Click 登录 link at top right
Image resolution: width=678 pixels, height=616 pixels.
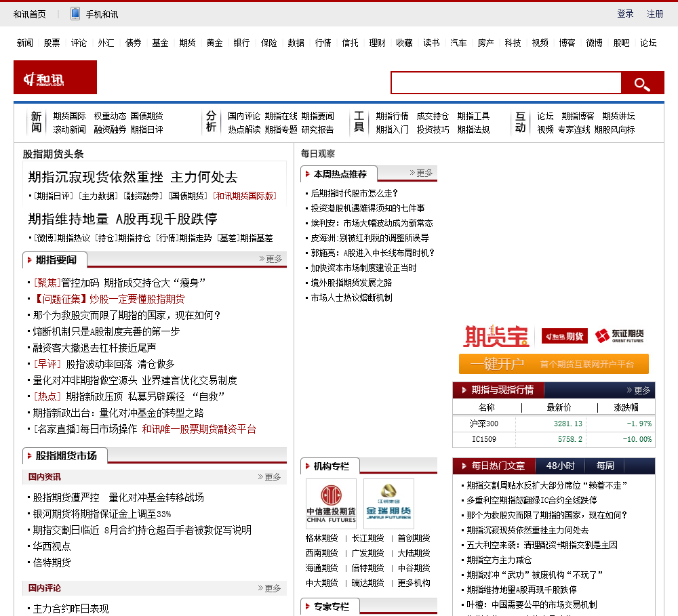point(625,14)
